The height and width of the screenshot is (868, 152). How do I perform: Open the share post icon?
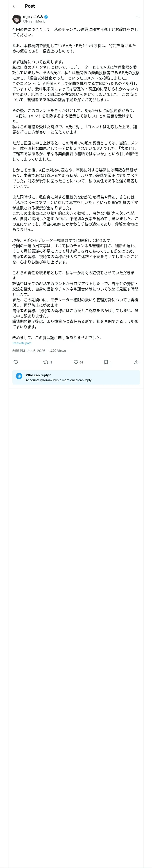coord(136,362)
